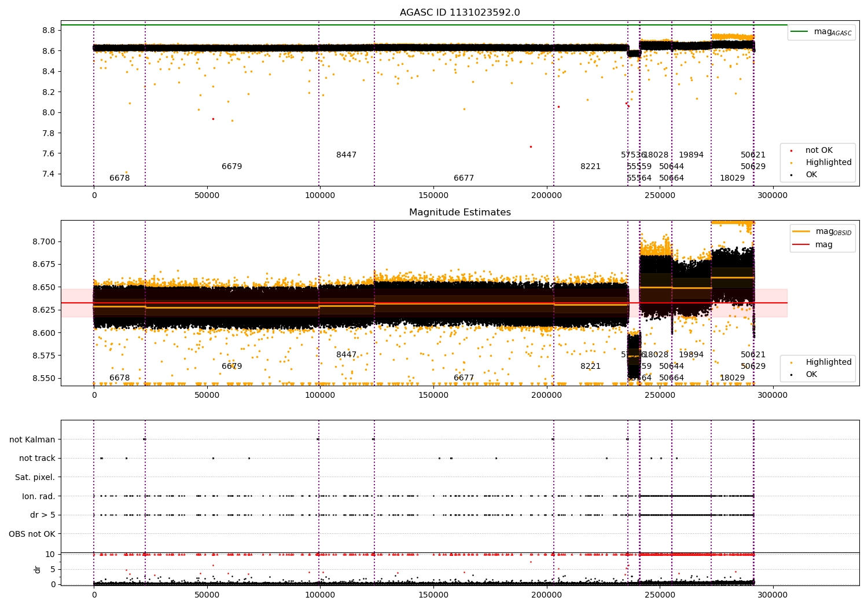868x608 pixels.
Task: Click orange 'Highlighted' legend entry in top plot
Action: (x=828, y=163)
